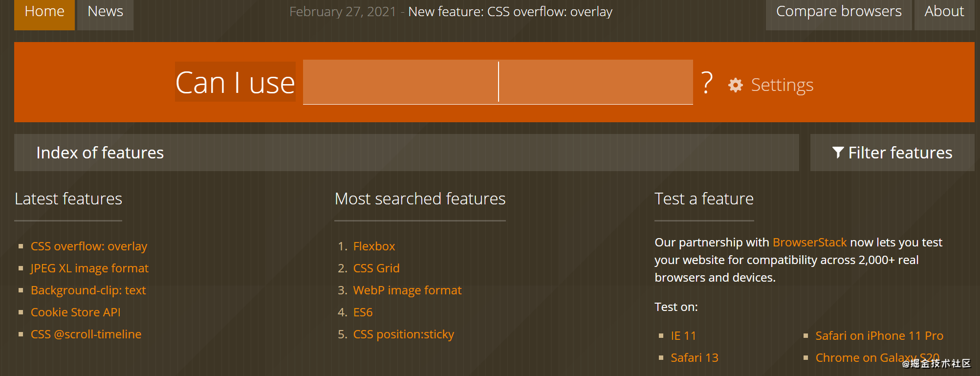Open JPEG XL image format link
The image size is (980, 376).
[89, 268]
